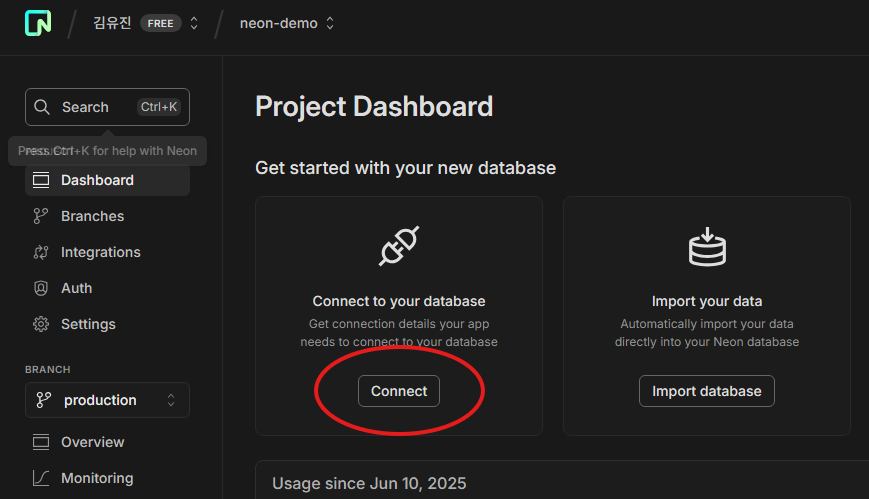
Task: Click the plug icon above Connect card
Action: tap(399, 246)
